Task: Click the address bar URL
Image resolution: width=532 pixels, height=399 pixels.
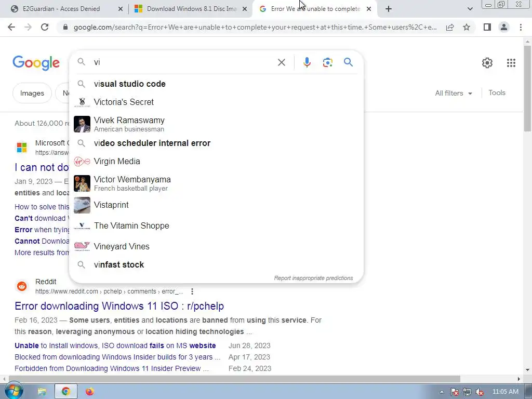Action: coord(255,27)
